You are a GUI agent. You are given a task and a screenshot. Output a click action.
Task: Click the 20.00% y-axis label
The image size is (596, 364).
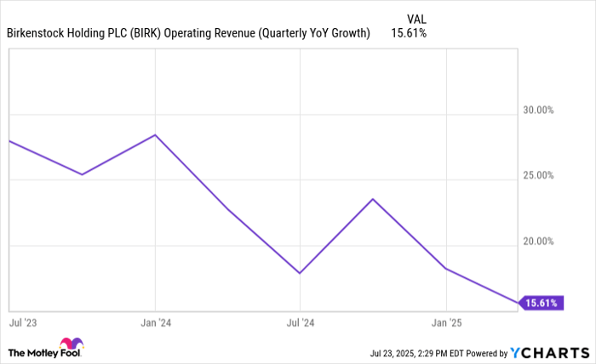click(538, 241)
